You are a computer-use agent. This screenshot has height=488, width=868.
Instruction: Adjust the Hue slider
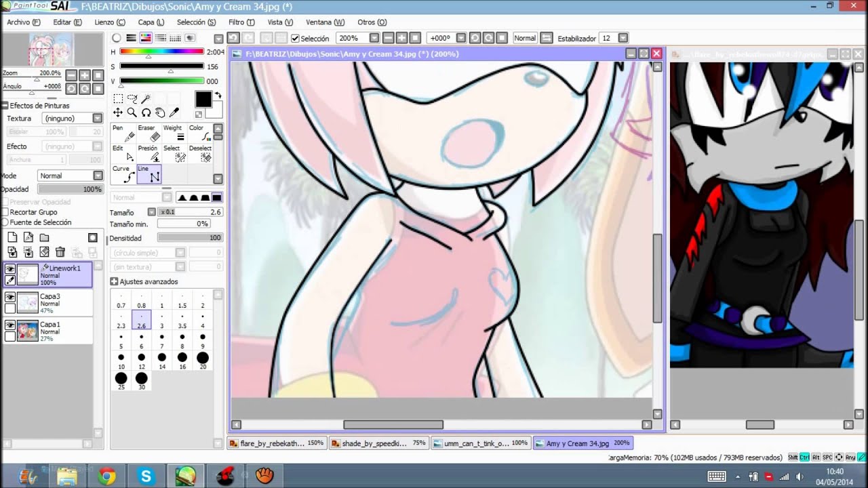[x=162, y=52]
